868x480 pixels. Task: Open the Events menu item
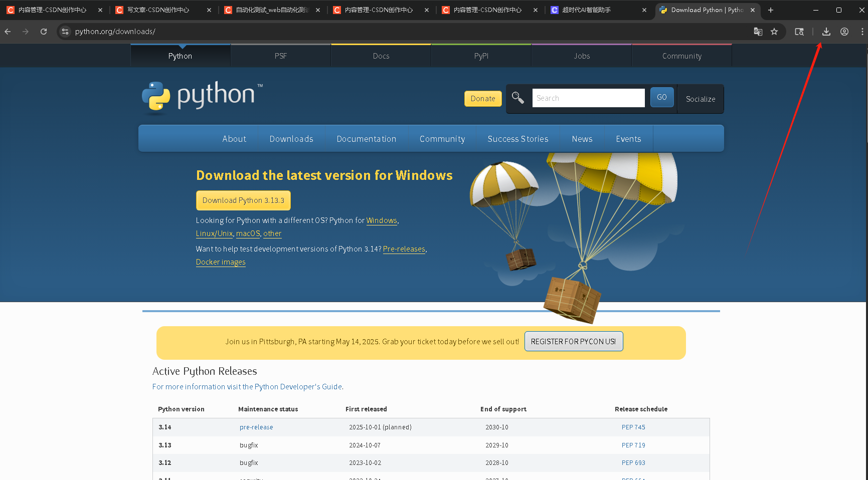[x=628, y=139]
